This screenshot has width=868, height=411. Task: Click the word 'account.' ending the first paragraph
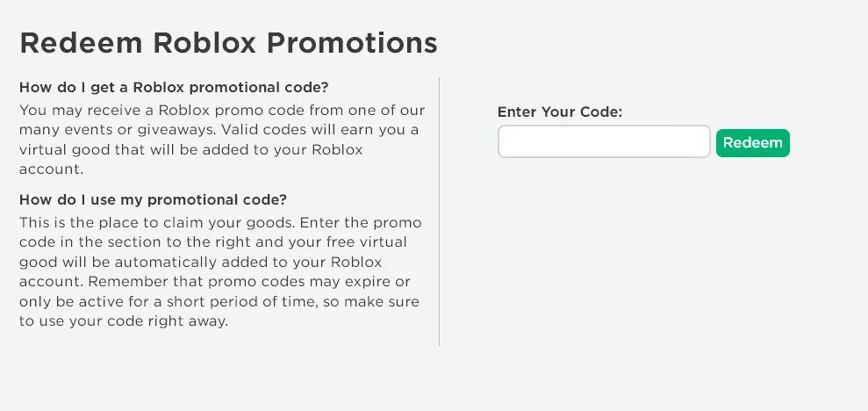coord(51,170)
